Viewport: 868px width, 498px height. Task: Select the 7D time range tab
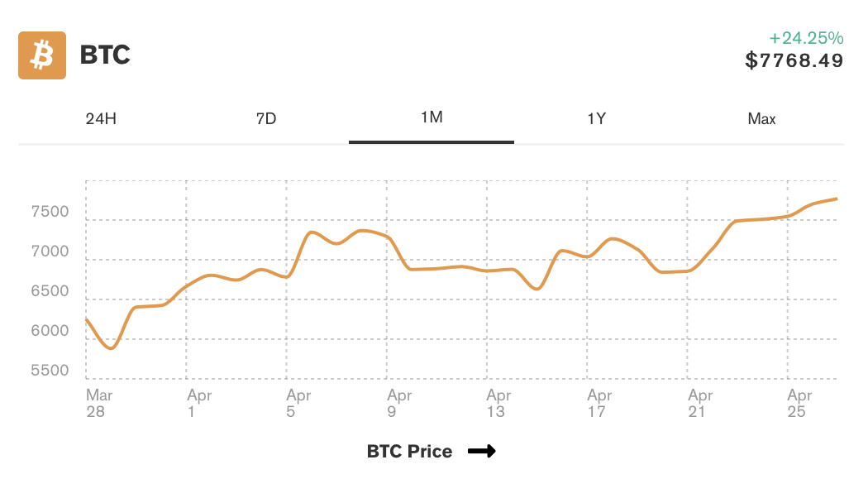tap(266, 118)
